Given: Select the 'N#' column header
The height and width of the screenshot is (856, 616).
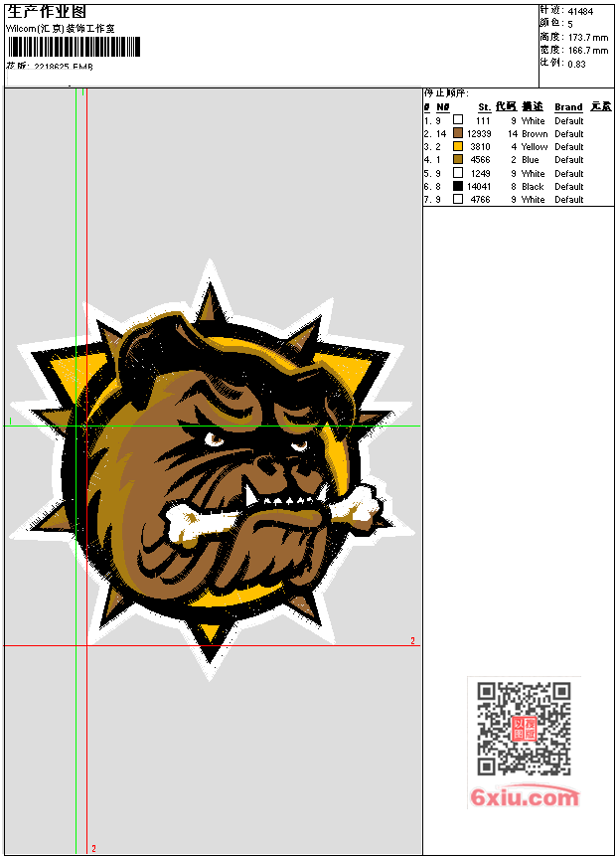Looking at the screenshot, I should click(442, 107).
